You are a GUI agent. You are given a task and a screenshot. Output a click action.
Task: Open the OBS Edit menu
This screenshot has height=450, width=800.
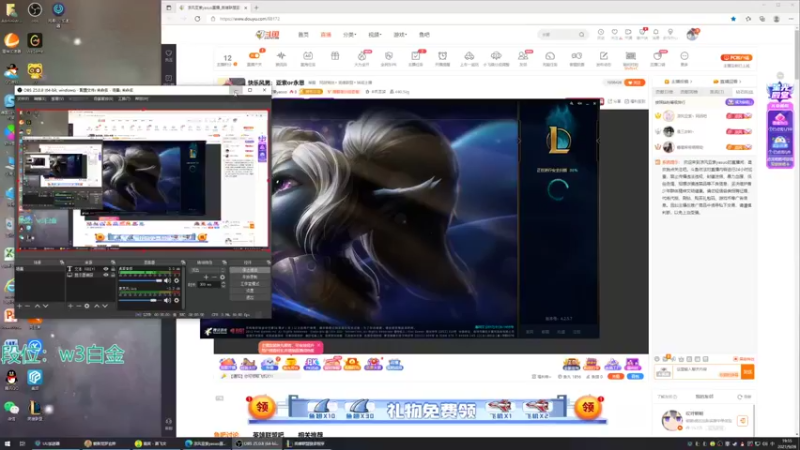coord(40,99)
